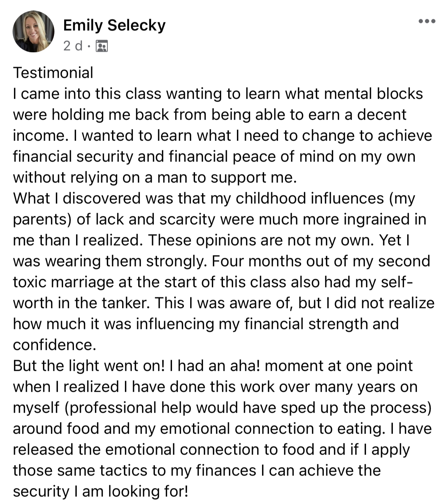Click the line starting 'myself (professional help'
This screenshot has height=502, width=448.
tap(222, 407)
